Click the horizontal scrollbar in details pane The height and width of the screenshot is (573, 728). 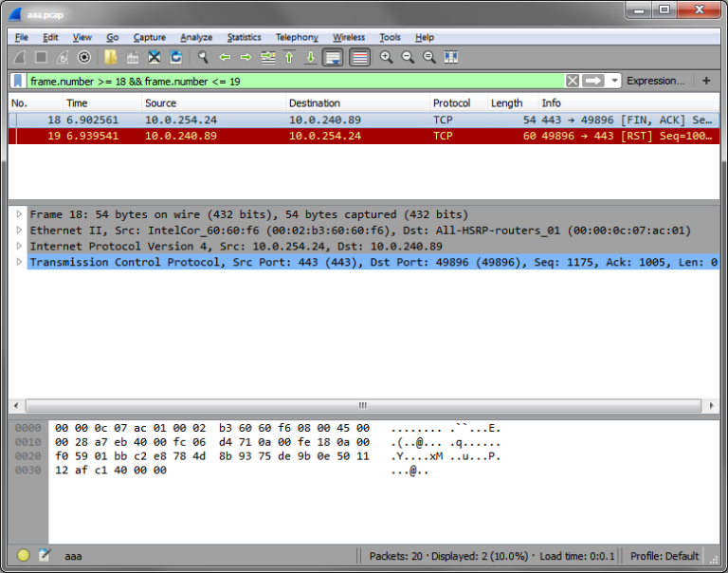coord(363,406)
